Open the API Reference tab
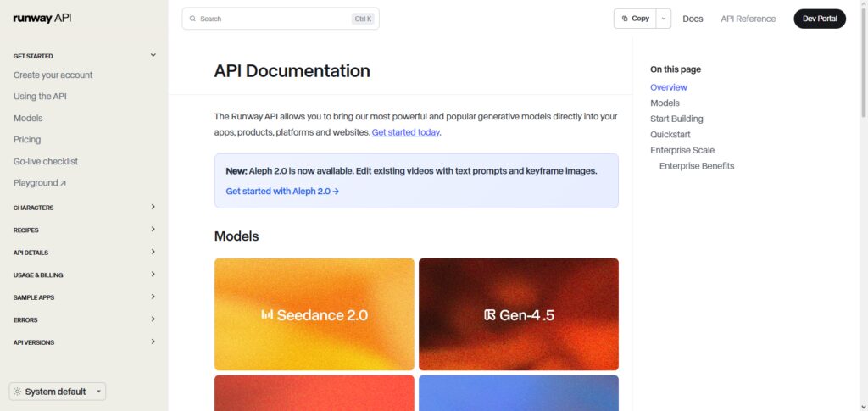The height and width of the screenshot is (411, 868). (748, 19)
